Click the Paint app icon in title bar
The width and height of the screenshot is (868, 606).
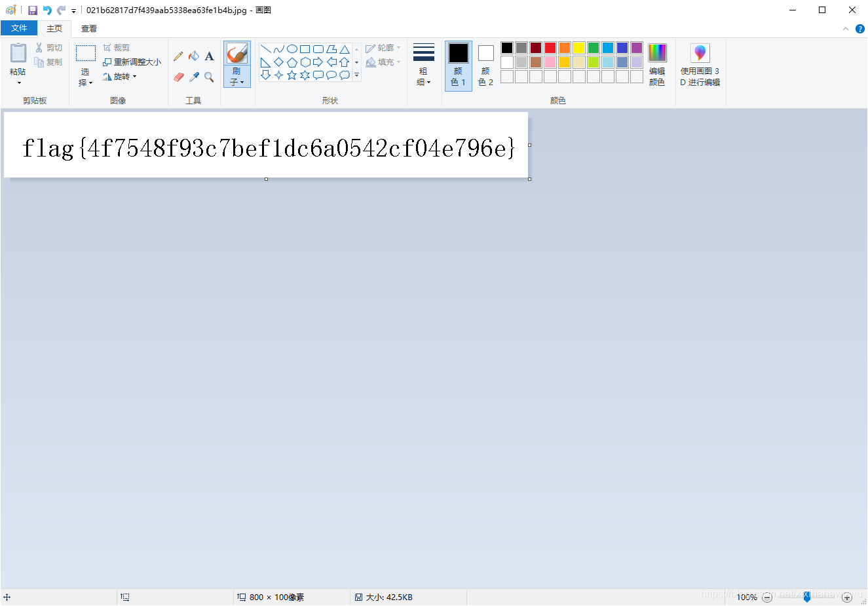(x=10, y=10)
